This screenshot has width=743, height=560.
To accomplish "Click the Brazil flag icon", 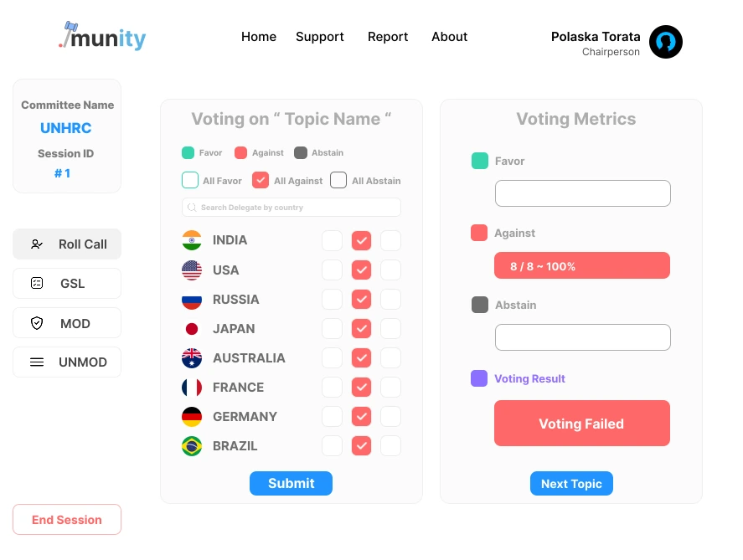I will pyautogui.click(x=192, y=446).
